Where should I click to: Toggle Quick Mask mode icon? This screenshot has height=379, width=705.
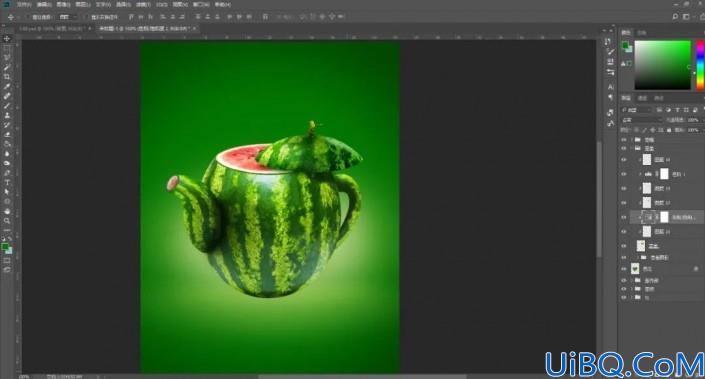[7, 260]
